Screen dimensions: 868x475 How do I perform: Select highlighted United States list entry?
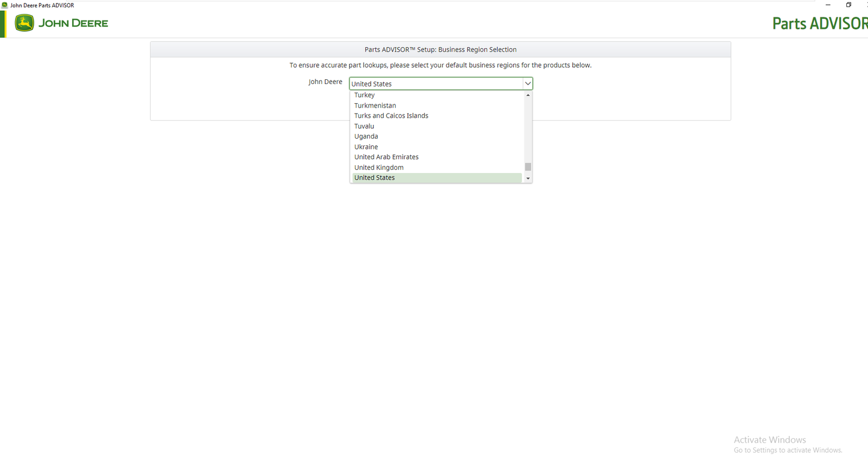point(437,178)
